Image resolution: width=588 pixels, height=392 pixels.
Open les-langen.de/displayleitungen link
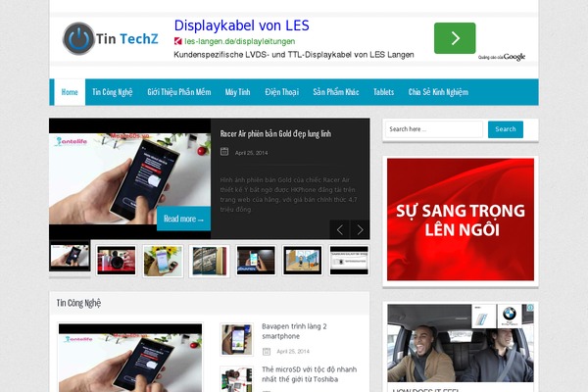tap(240, 41)
